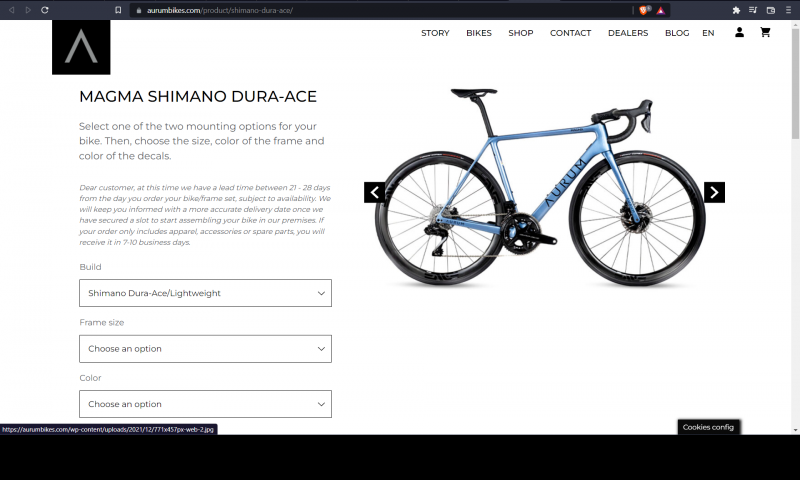The width and height of the screenshot is (800, 480).
Task: Open the STORY menu item
Action: point(435,33)
